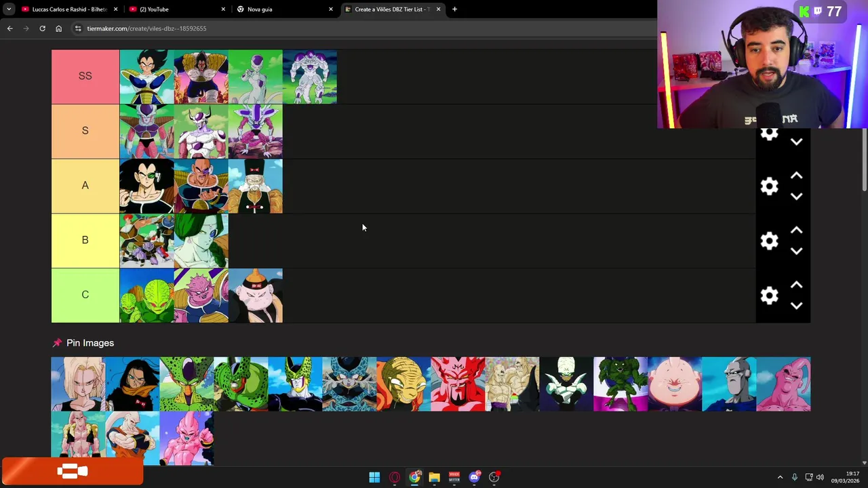Open Chrome from the taskbar
Image resolution: width=868 pixels, height=488 pixels.
[x=414, y=477]
